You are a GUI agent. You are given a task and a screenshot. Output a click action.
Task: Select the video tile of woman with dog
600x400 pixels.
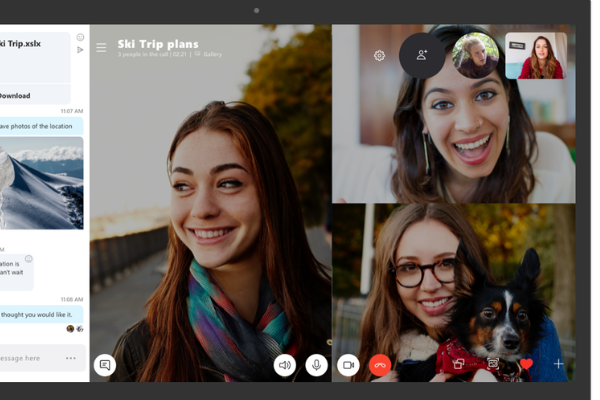tap(453, 293)
